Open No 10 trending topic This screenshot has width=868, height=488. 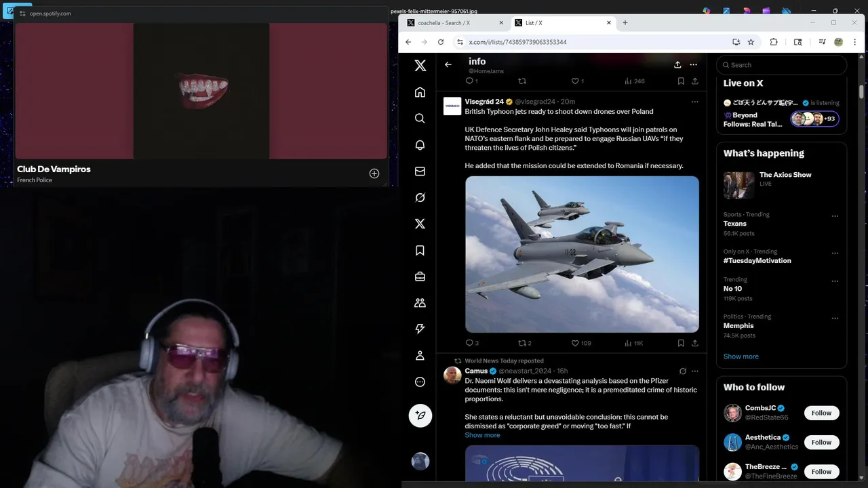click(732, 289)
